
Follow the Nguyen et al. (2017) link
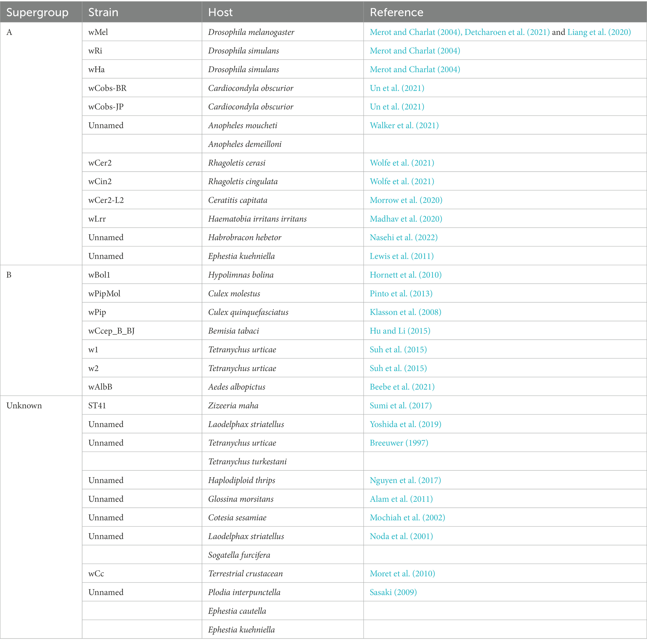pos(405,480)
